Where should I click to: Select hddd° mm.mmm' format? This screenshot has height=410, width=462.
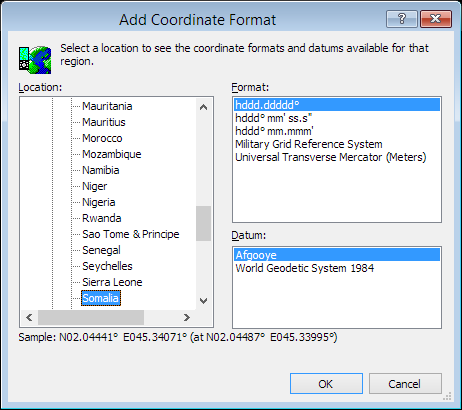tap(337, 131)
